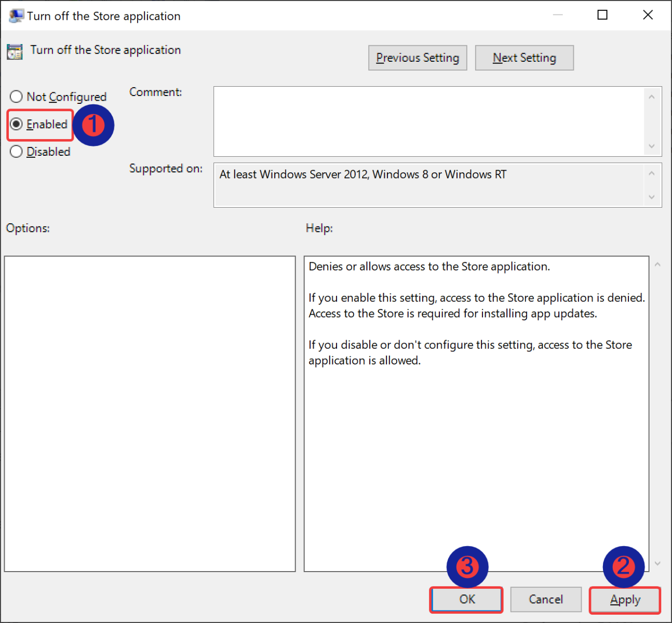This screenshot has height=623, width=672.
Task: Maximize the policy dialog window
Action: pyautogui.click(x=602, y=15)
